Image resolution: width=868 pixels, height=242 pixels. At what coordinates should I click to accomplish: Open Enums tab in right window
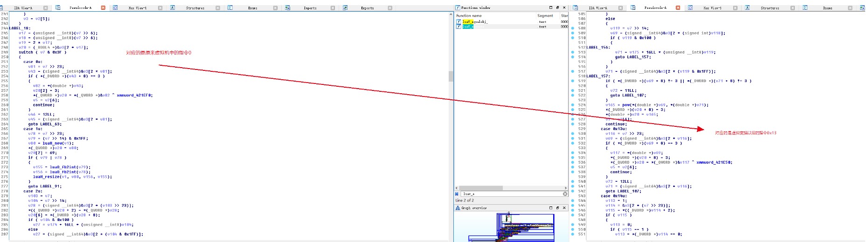[827, 8]
